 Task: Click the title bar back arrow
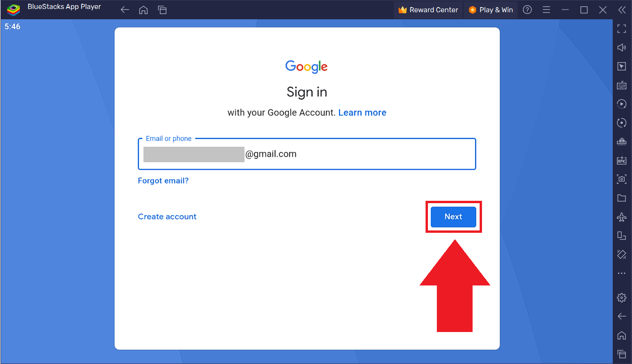click(x=125, y=10)
